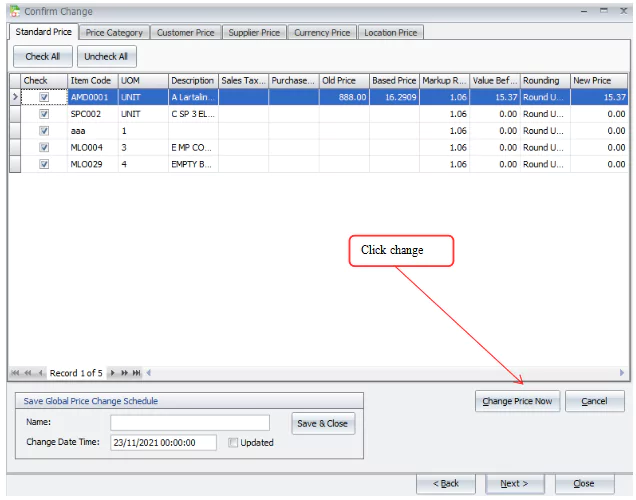Click the 16.2909 based price cell

pyautogui.click(x=394, y=97)
